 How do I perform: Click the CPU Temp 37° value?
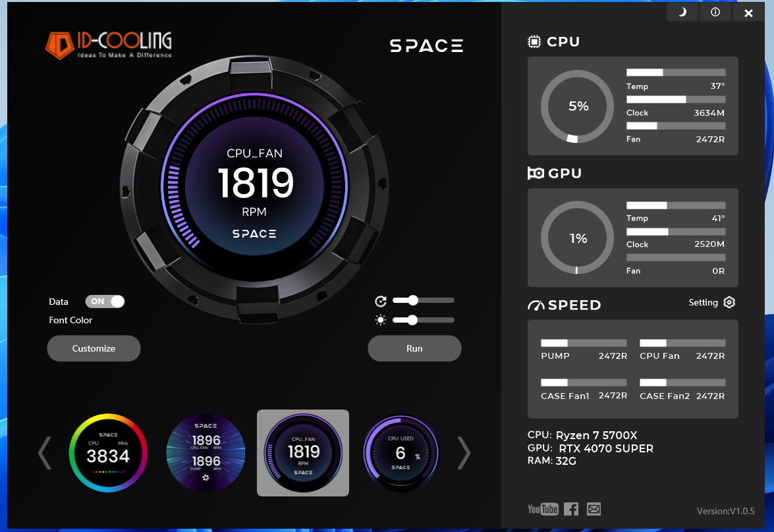tap(718, 86)
